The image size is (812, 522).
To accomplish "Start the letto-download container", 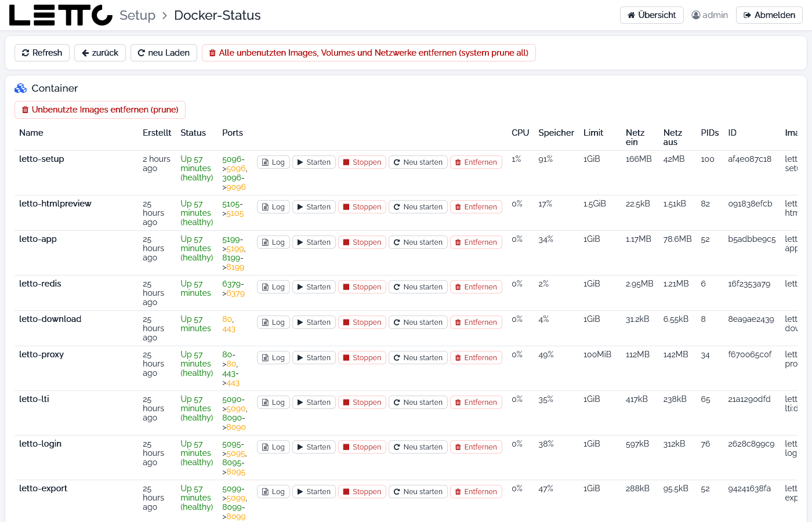I will 314,322.
